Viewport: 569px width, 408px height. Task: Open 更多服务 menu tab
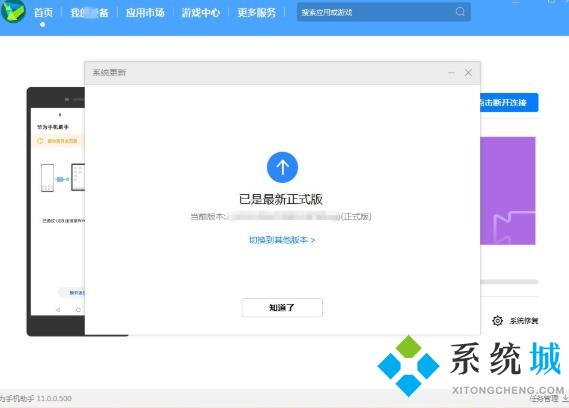(257, 13)
